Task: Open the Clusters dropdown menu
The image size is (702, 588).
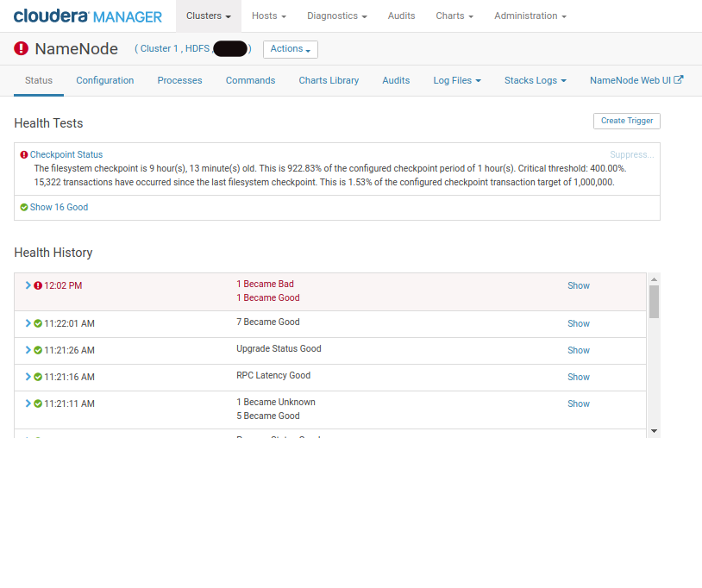Action: [x=209, y=16]
